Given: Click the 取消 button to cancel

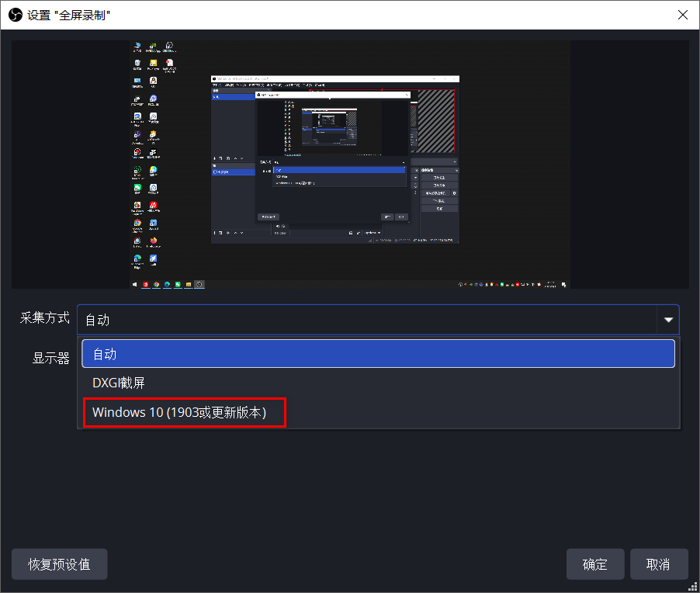Looking at the screenshot, I should [x=659, y=564].
